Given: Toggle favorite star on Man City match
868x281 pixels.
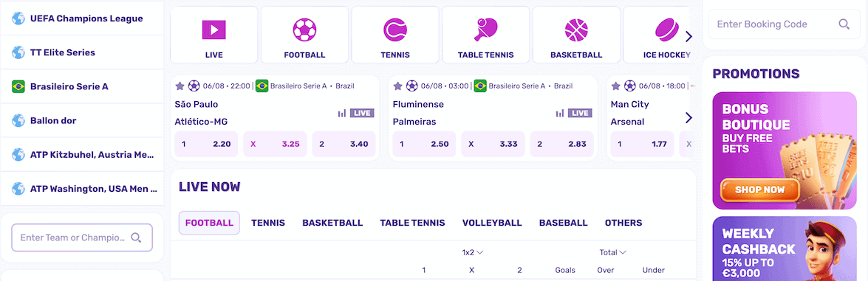Looking at the screenshot, I should (615, 86).
